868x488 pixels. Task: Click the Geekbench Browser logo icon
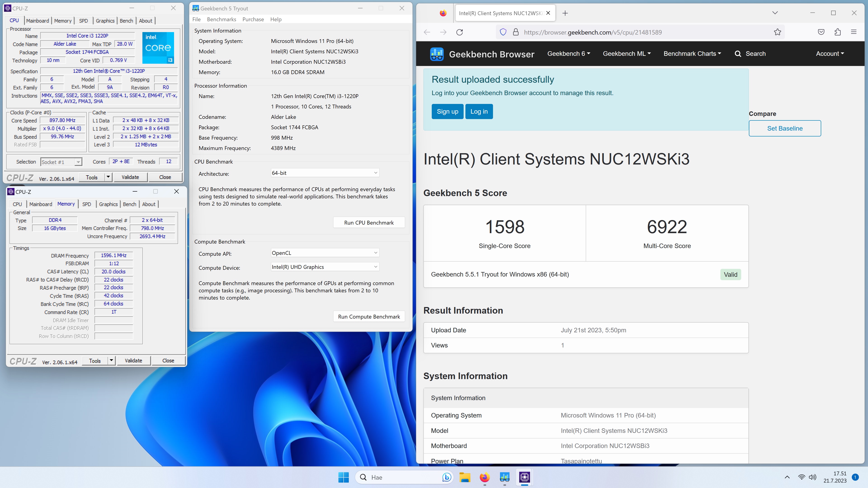[437, 54]
